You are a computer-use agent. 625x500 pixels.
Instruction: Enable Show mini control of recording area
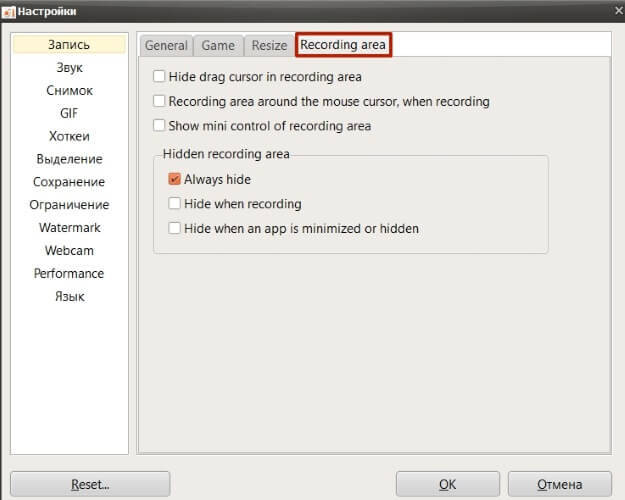[159, 126]
